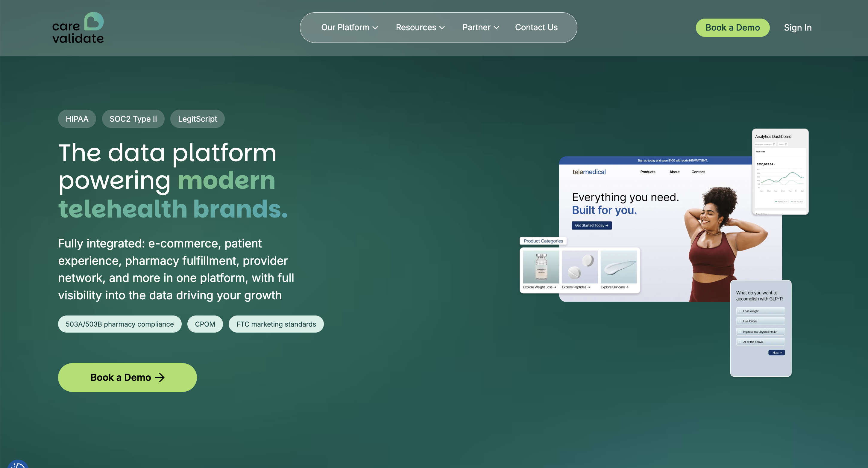Click the 503A/503B pharmacy compliance tag
The width and height of the screenshot is (868, 468).
click(x=120, y=324)
